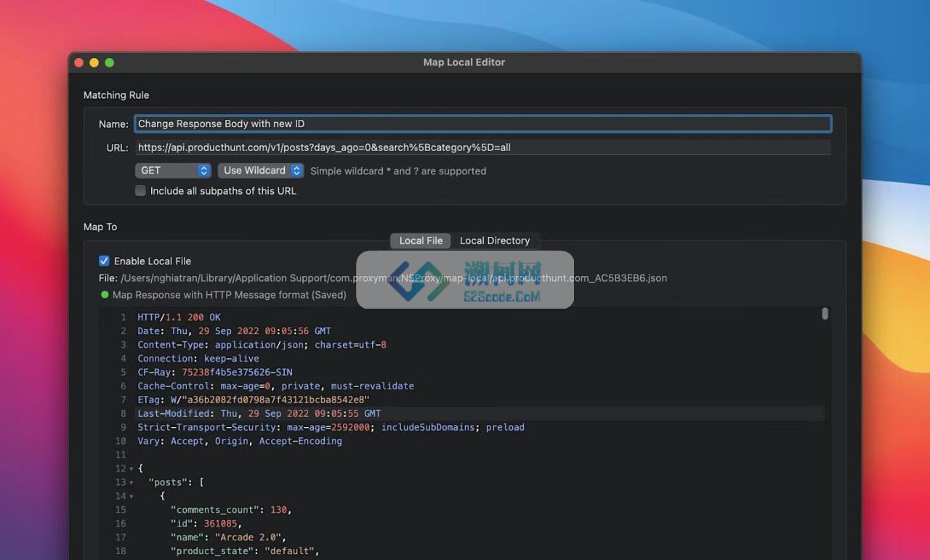Zoom the Map Local Editor window

pos(110,62)
